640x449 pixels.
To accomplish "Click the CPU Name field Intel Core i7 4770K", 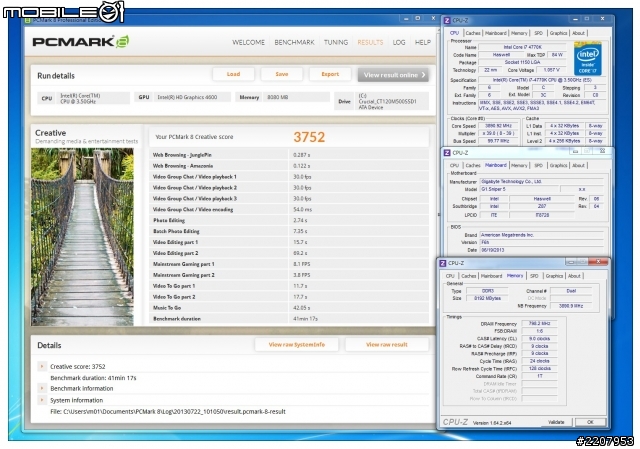I will (x=522, y=47).
